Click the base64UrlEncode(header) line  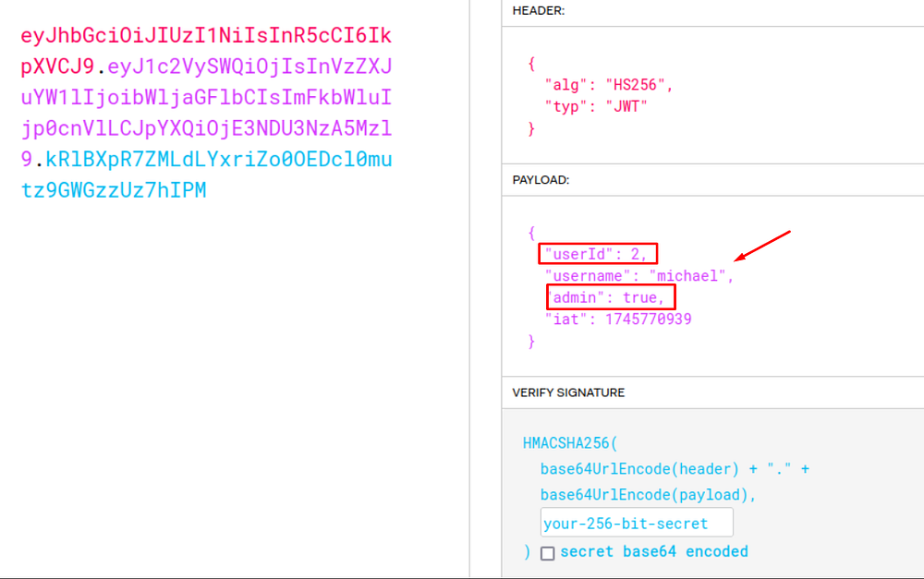(675, 469)
